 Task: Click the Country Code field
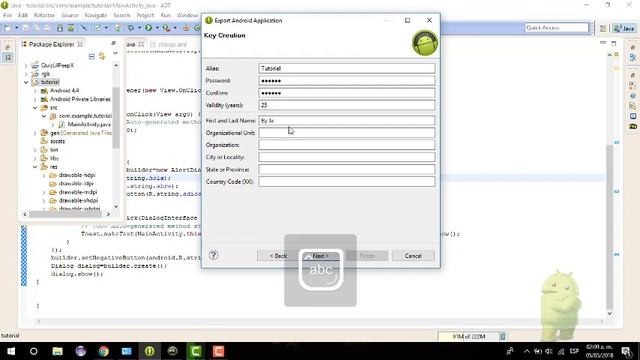[347, 182]
